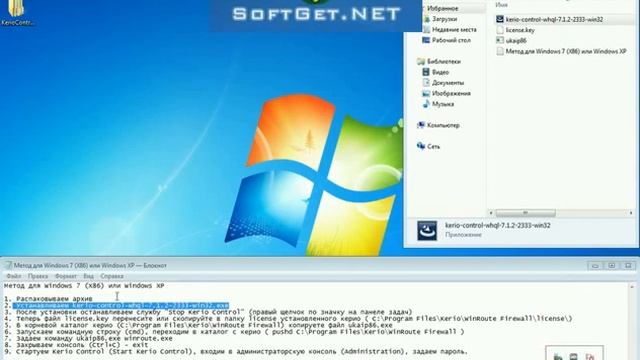Click the Рабочий стол icon in sidebar
This screenshot has width=640, height=360.
pyautogui.click(x=426, y=40)
